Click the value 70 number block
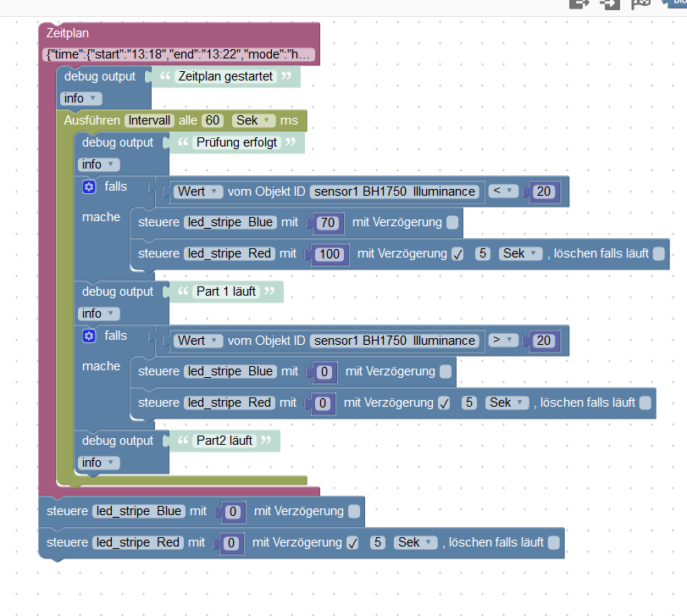 [x=328, y=223]
